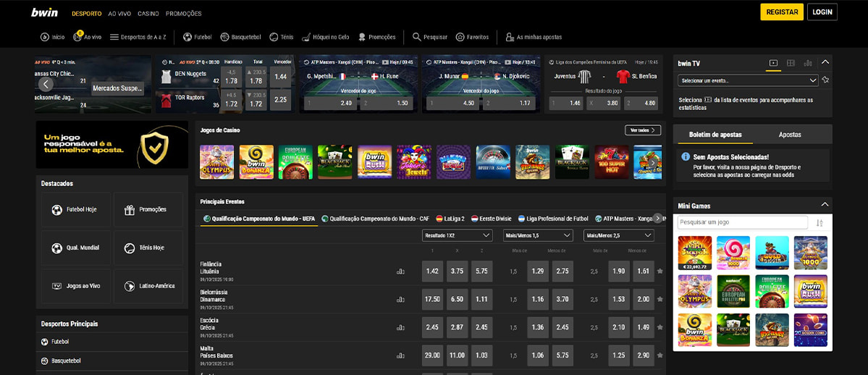Switch to the Apostas tab

(790, 135)
